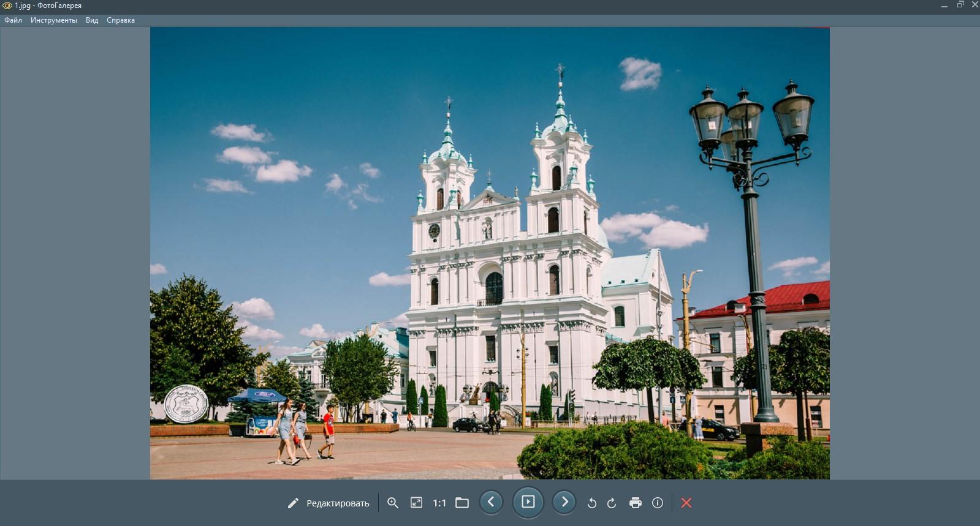Click the displayed cathedral photo

coord(490,253)
